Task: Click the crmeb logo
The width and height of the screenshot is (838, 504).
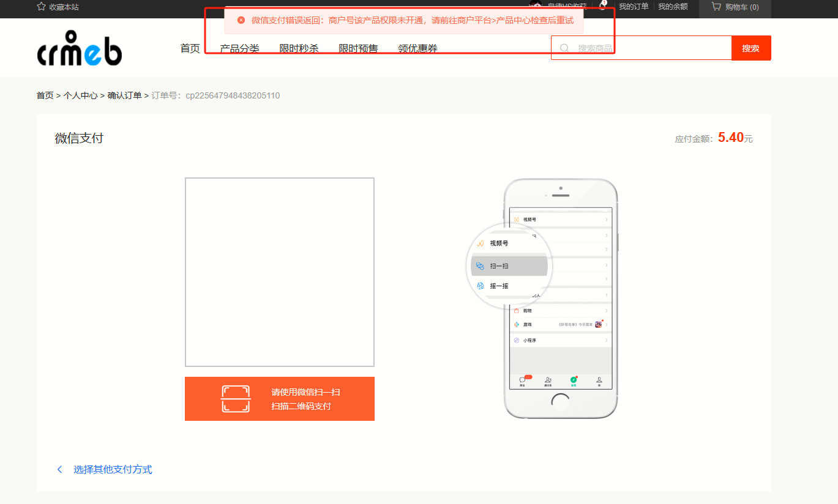Action: 80,48
